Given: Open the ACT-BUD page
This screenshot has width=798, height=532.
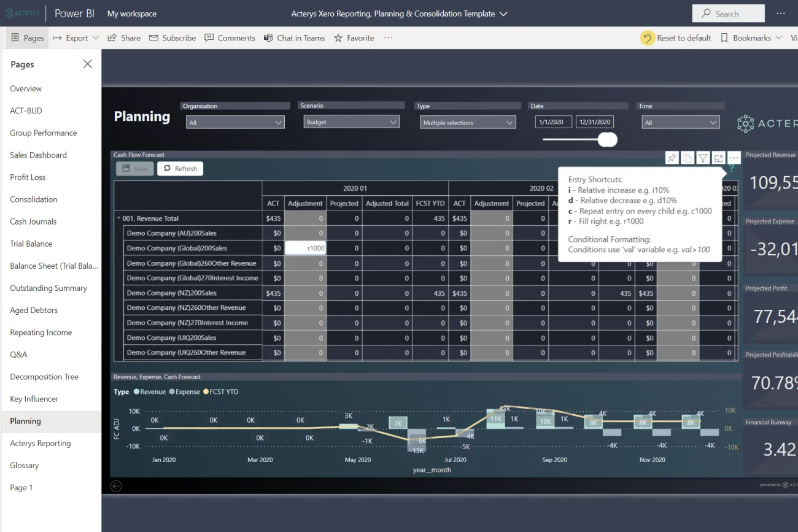Looking at the screenshot, I should click(x=26, y=110).
